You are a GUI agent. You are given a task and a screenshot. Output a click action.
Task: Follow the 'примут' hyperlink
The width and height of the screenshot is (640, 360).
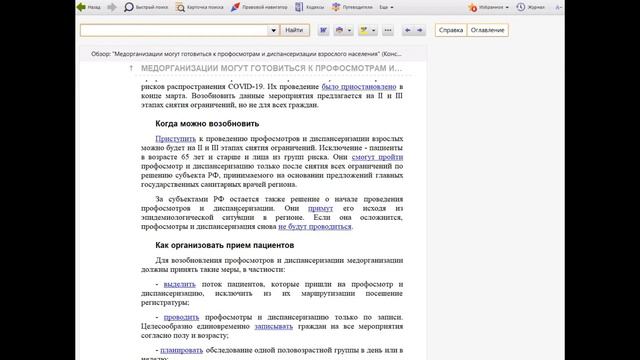[320, 209]
